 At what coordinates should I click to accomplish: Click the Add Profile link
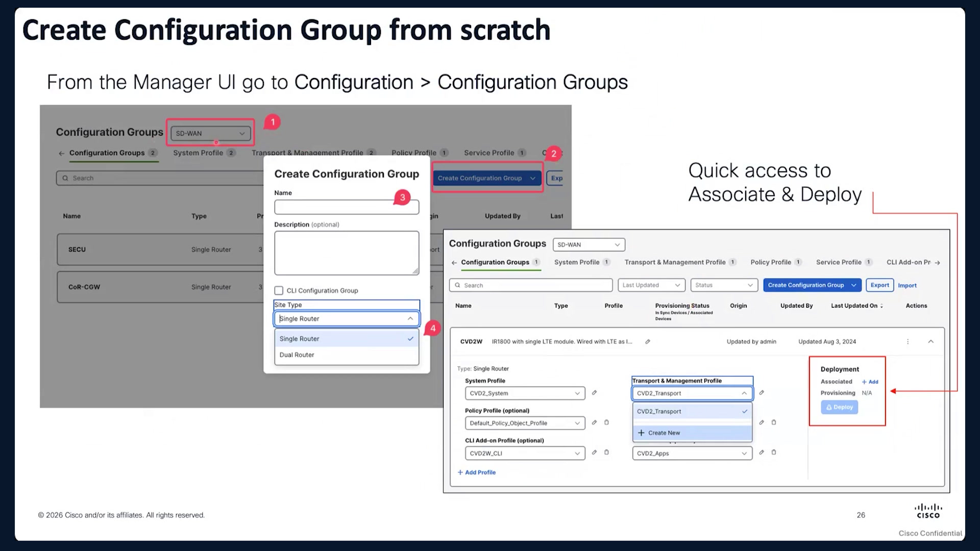477,472
